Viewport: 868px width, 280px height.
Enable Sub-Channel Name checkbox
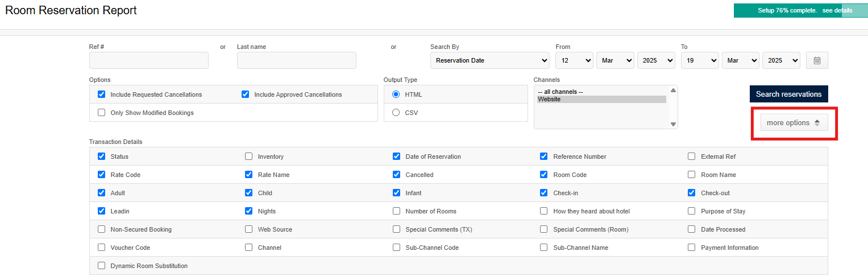(x=544, y=248)
